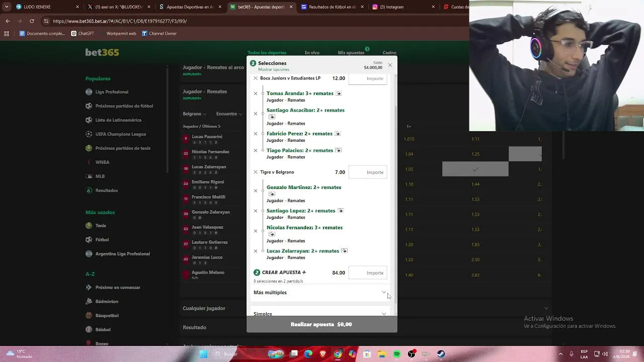
Task: Remove Tiago Palacios 2+ remates selection
Action: coord(256,150)
